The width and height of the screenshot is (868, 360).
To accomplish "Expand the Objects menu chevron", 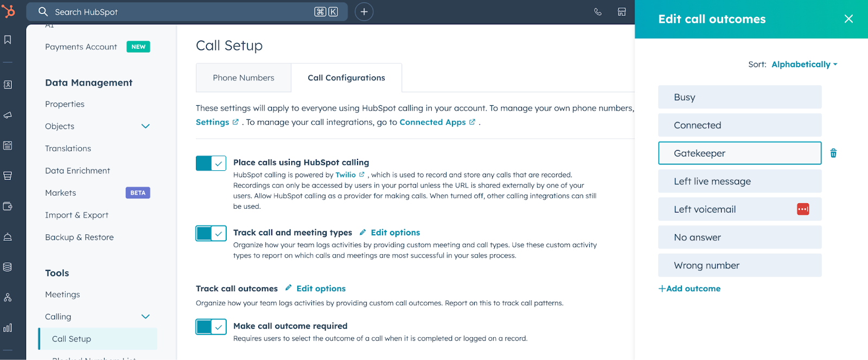I will [x=145, y=126].
